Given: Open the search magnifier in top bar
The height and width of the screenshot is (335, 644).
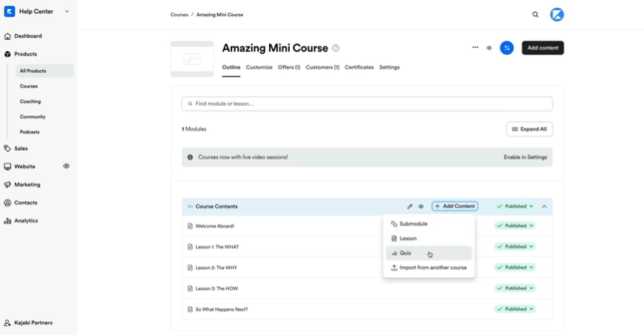Looking at the screenshot, I should [x=535, y=14].
